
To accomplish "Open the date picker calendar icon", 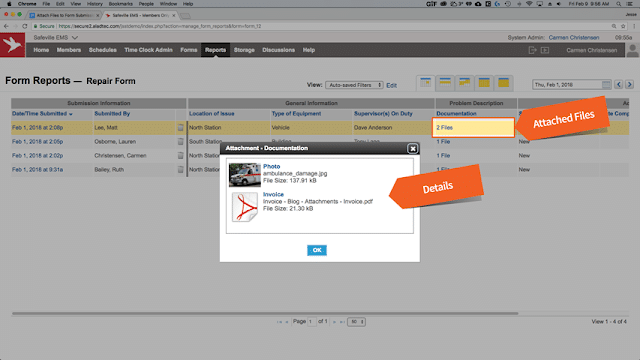I will 606,84.
